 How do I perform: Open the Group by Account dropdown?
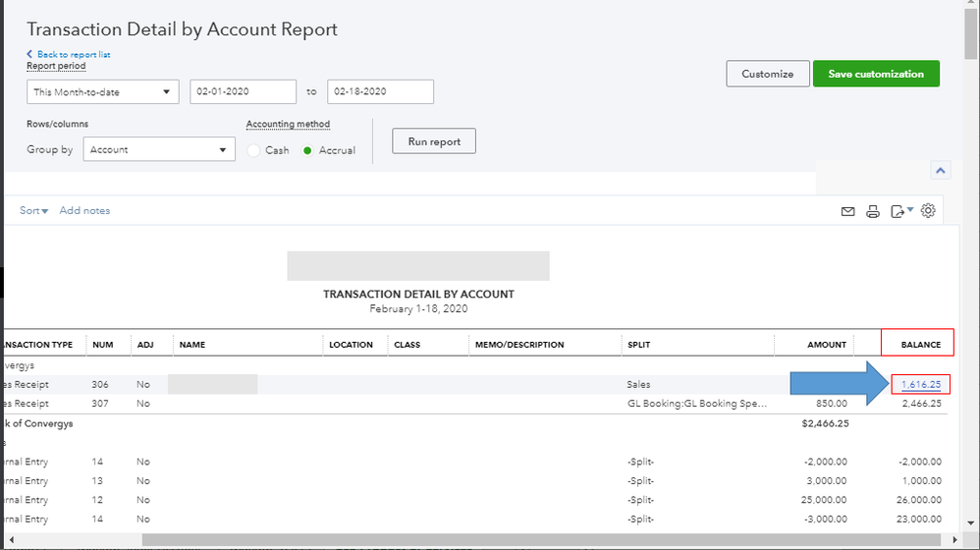[x=159, y=150]
